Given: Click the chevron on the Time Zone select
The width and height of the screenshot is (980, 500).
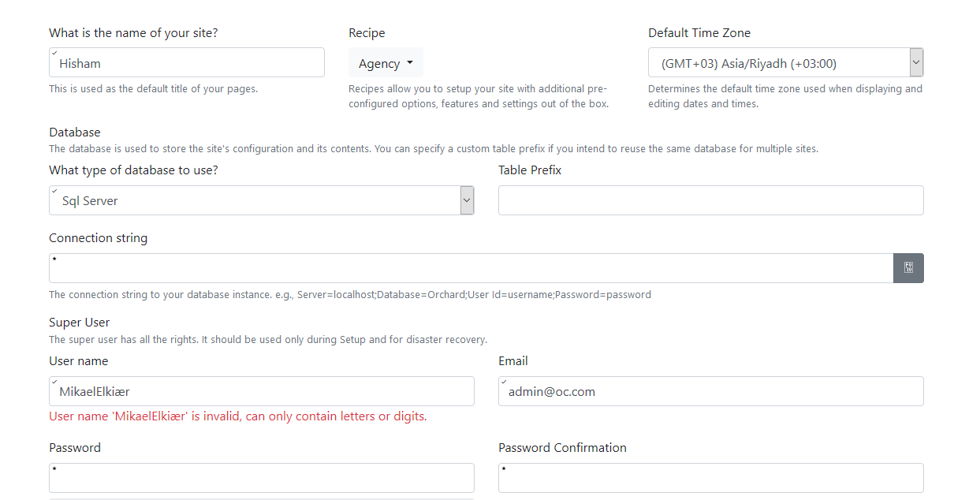Looking at the screenshot, I should point(915,63).
